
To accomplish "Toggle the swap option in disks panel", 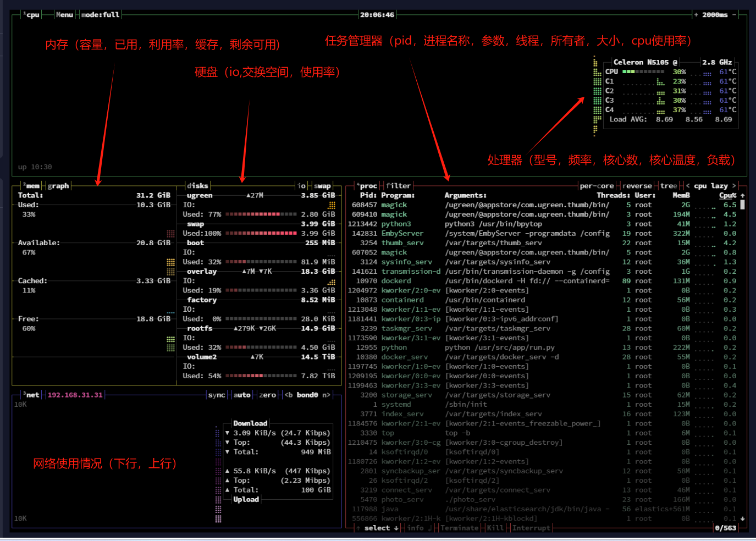I will [x=322, y=186].
